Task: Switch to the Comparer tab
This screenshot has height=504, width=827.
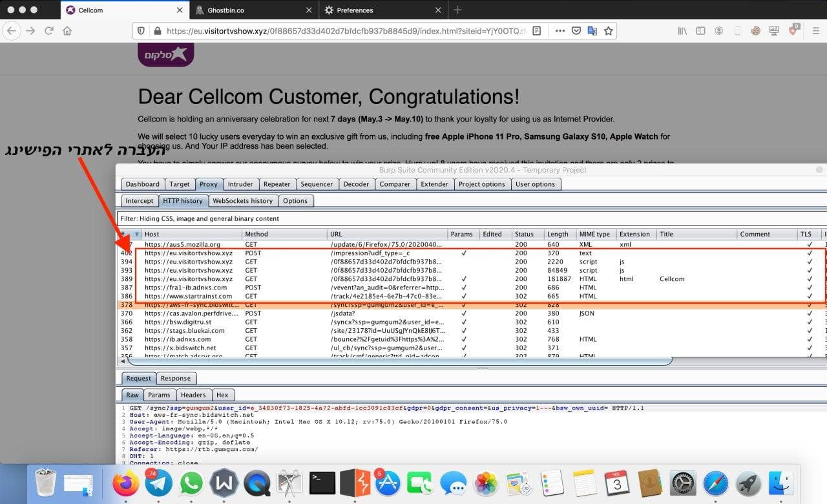Action: (395, 184)
